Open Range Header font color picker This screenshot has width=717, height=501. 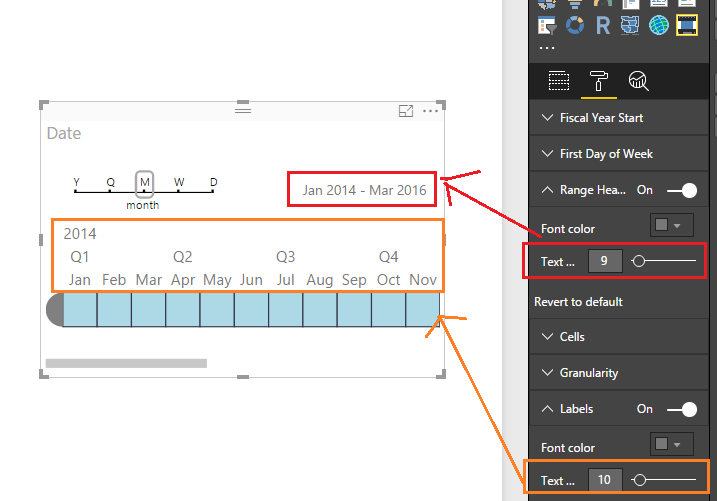point(672,225)
